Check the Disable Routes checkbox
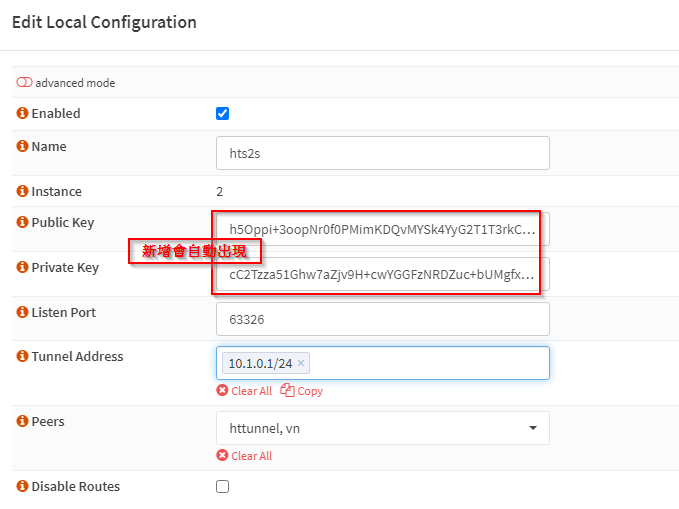The image size is (679, 509). click(x=223, y=486)
